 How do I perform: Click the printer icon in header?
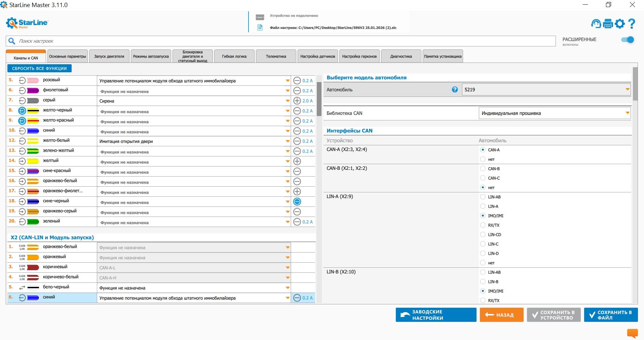pyautogui.click(x=608, y=24)
